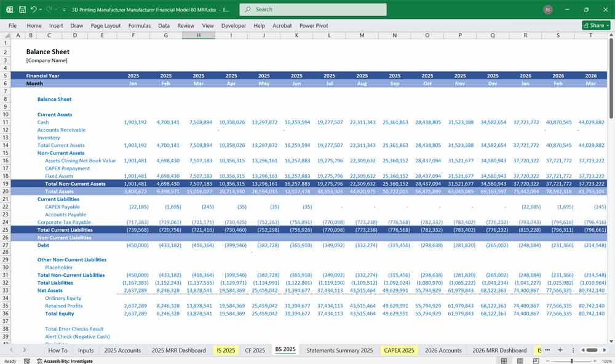Image resolution: width=615 pixels, height=364 pixels.
Task: Select row 19 header
Action: point(6,184)
